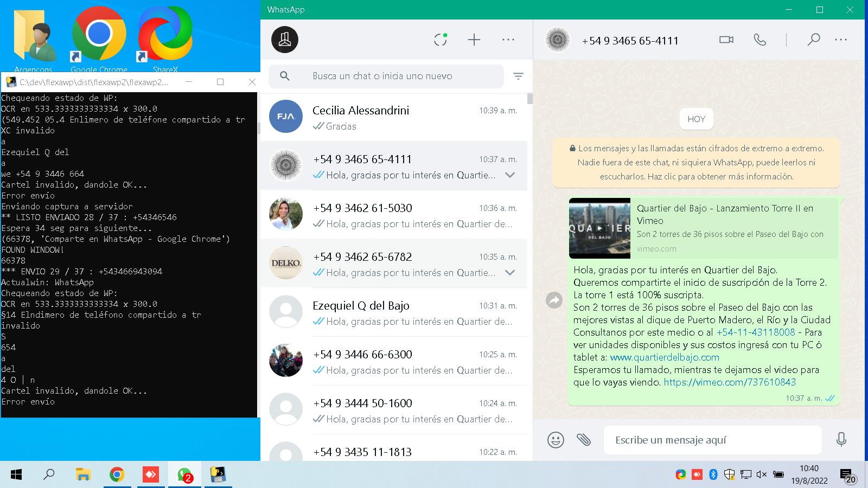Open the Quartier del Bajo Vimeo preview title

point(725,214)
